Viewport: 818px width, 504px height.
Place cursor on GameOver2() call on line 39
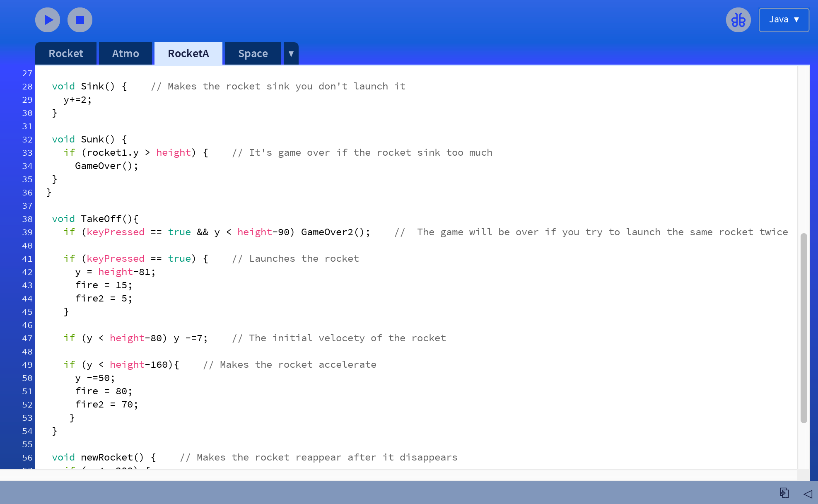tap(331, 232)
